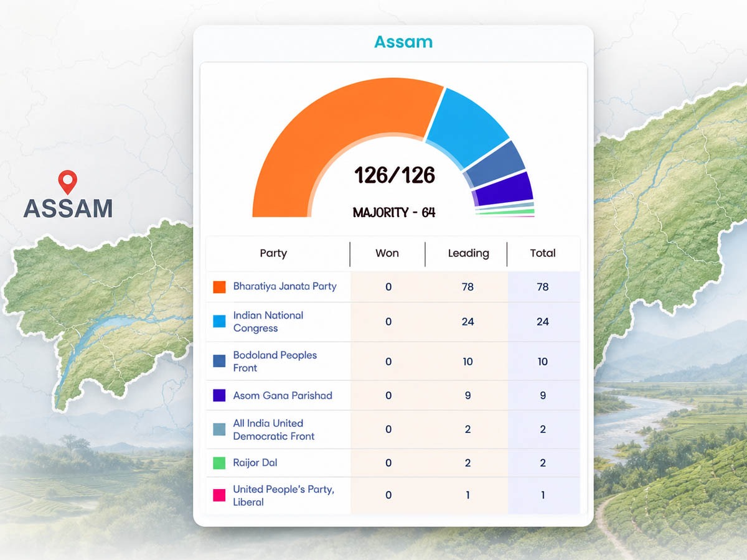Select the light blue Indian National Congress swatch
This screenshot has width=747, height=560.
click(219, 321)
